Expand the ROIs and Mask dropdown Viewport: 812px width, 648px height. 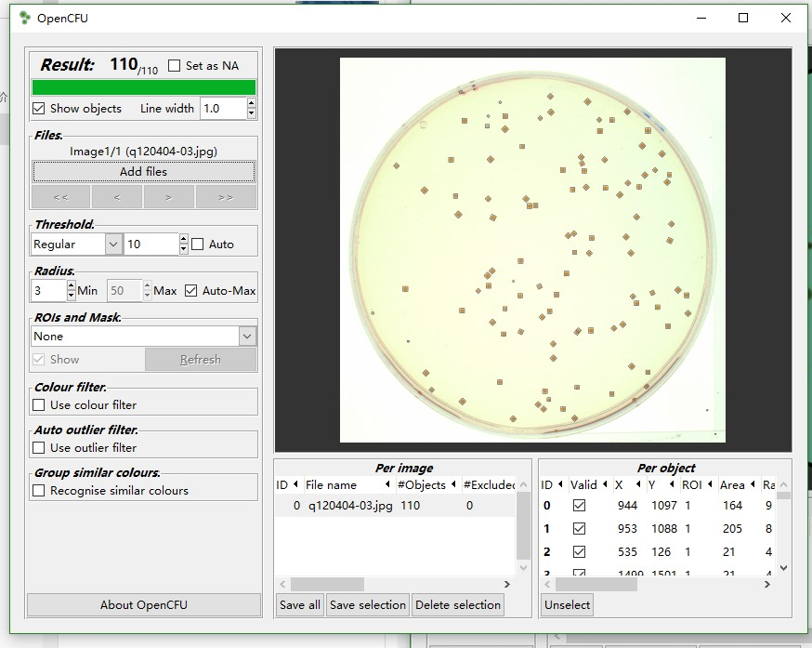(247, 337)
